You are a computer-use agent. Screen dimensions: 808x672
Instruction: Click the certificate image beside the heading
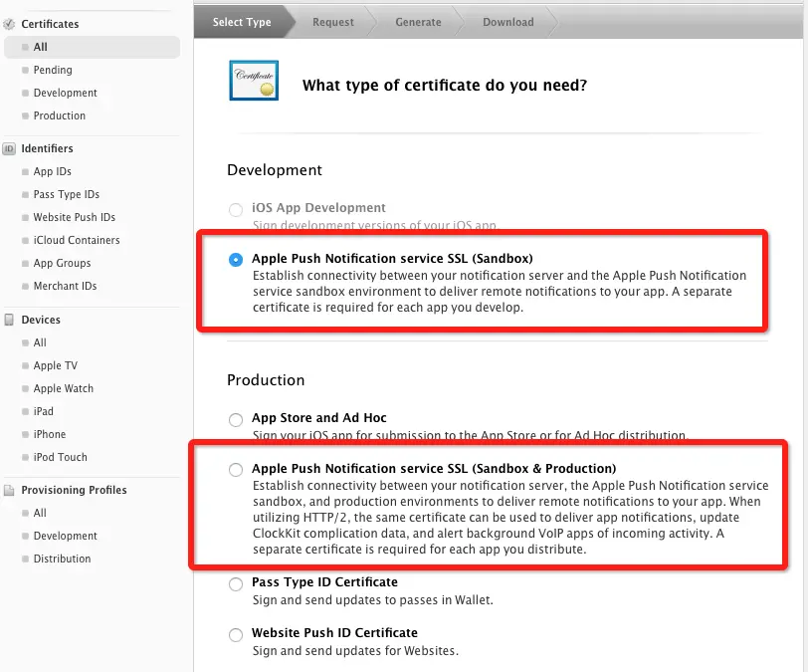point(254,81)
